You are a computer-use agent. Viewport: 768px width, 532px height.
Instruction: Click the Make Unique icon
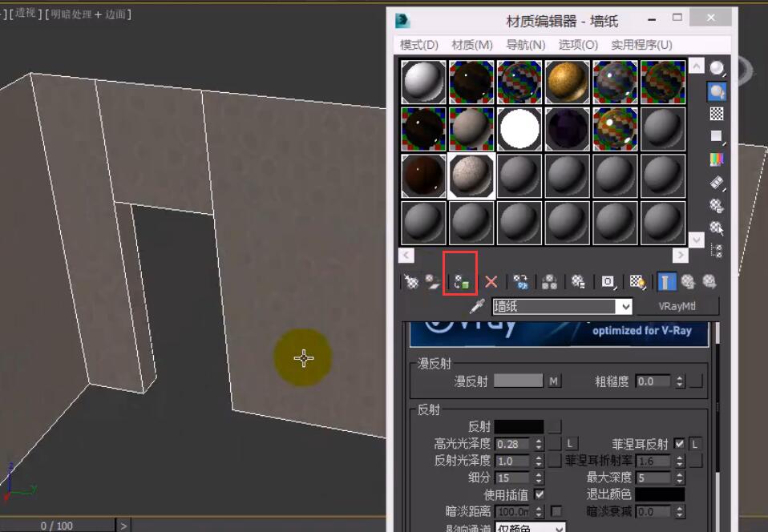[x=549, y=282]
